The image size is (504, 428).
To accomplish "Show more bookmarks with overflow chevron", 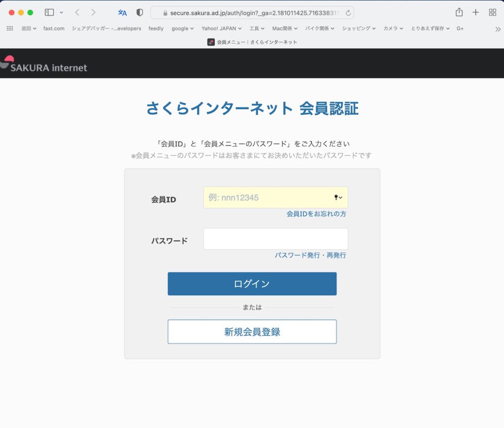I will (x=498, y=29).
